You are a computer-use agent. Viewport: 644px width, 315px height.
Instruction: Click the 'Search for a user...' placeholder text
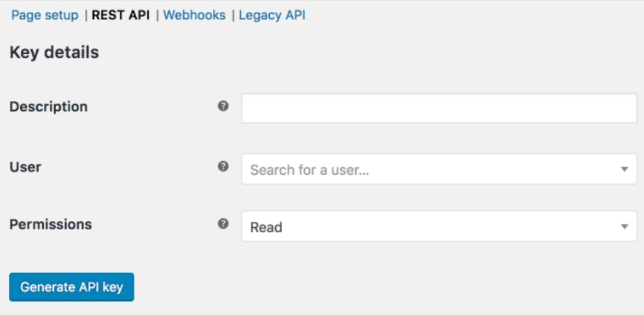pos(310,169)
